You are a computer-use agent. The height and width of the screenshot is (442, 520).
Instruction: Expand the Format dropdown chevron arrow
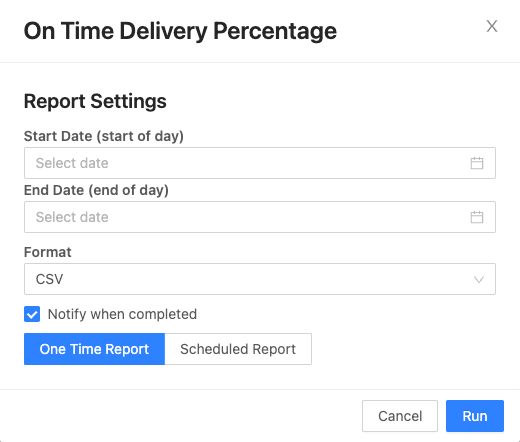[479, 279]
